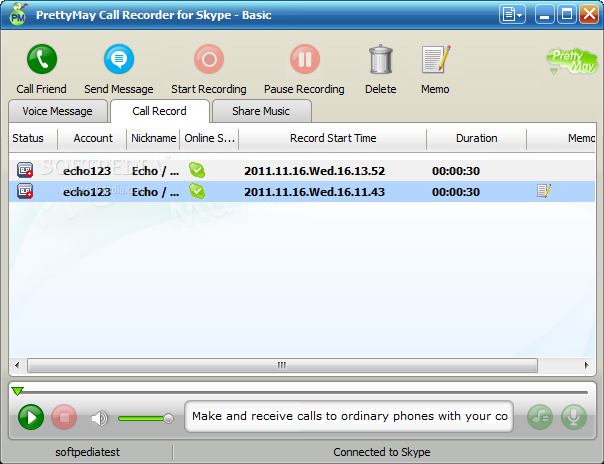Click Skype online status icon in 16.13.52 row
Viewport: 604px width, 464px height.
[x=197, y=170]
